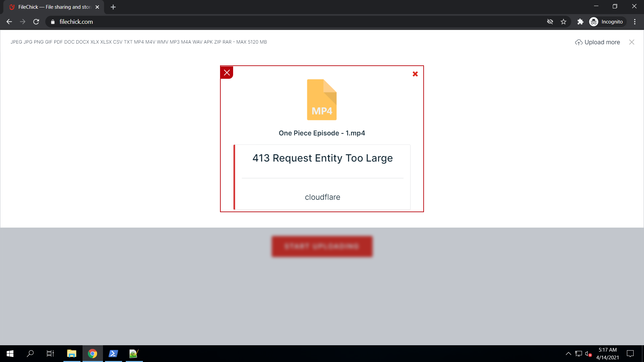Open Chrome three-dot menu
Viewport: 644px width, 362px height.
click(635, 22)
